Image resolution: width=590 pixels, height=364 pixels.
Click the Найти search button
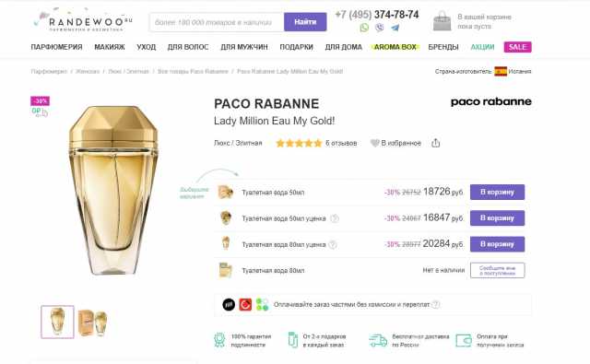tap(305, 22)
